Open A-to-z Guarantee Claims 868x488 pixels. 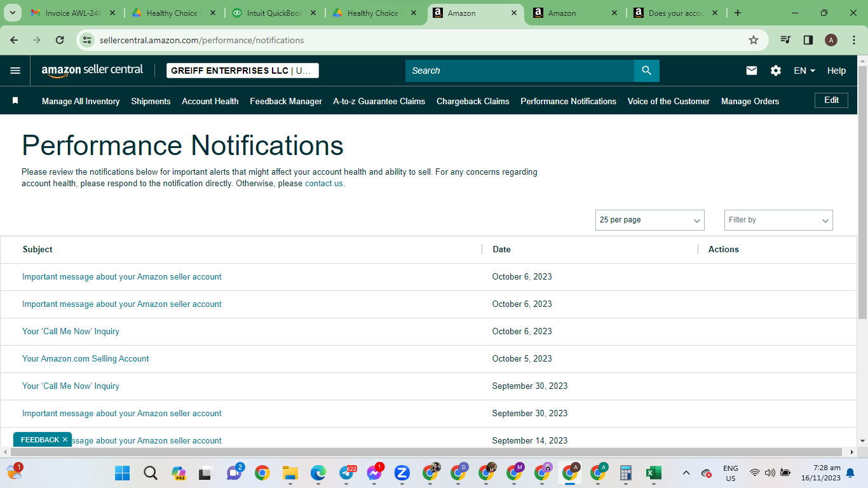point(379,101)
